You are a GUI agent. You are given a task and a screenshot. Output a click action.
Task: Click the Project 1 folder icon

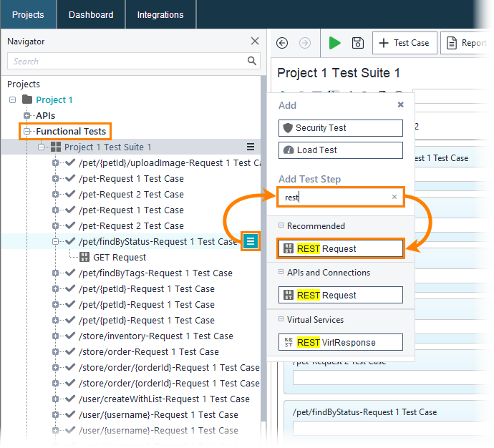tap(27, 99)
